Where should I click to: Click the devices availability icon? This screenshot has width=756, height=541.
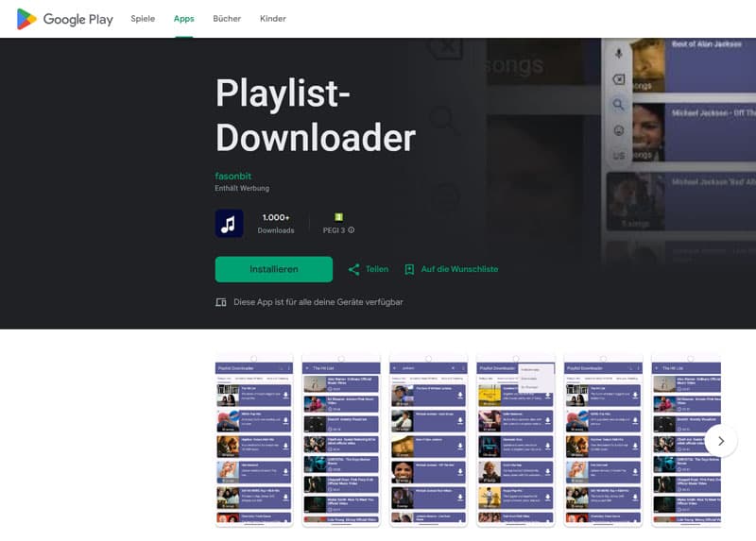221,302
